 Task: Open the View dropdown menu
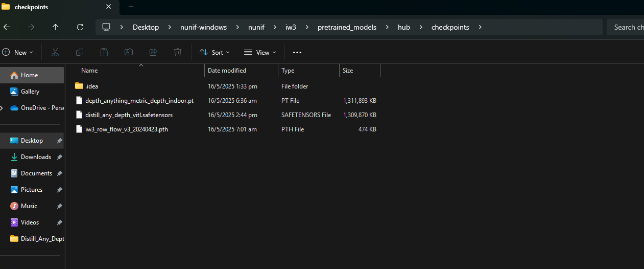260,52
